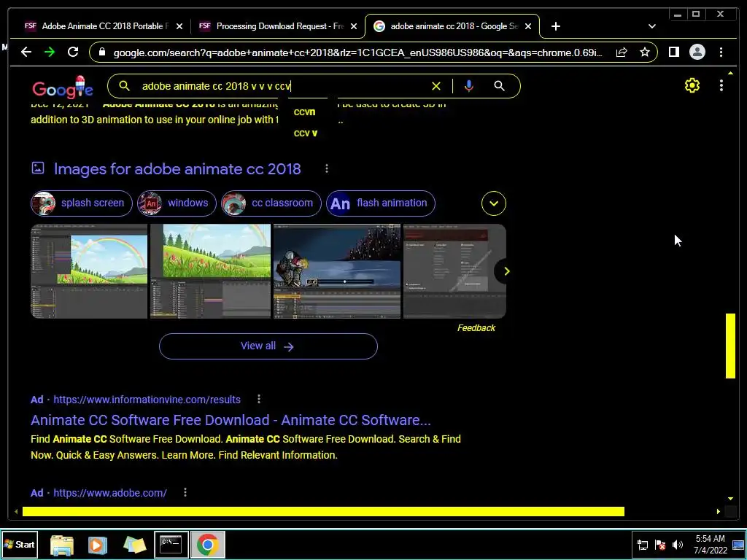Reload the current Google search page
Image resolution: width=747 pixels, height=560 pixels.
73,52
